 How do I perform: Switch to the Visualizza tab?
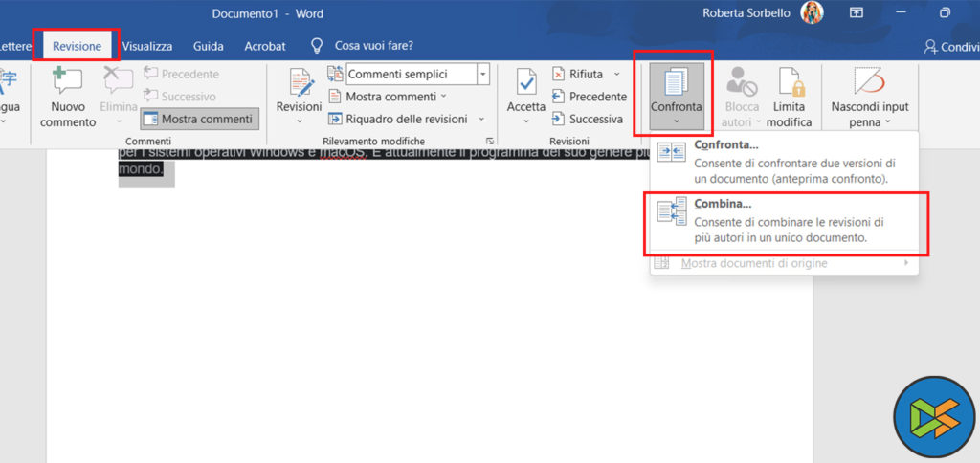pos(147,46)
